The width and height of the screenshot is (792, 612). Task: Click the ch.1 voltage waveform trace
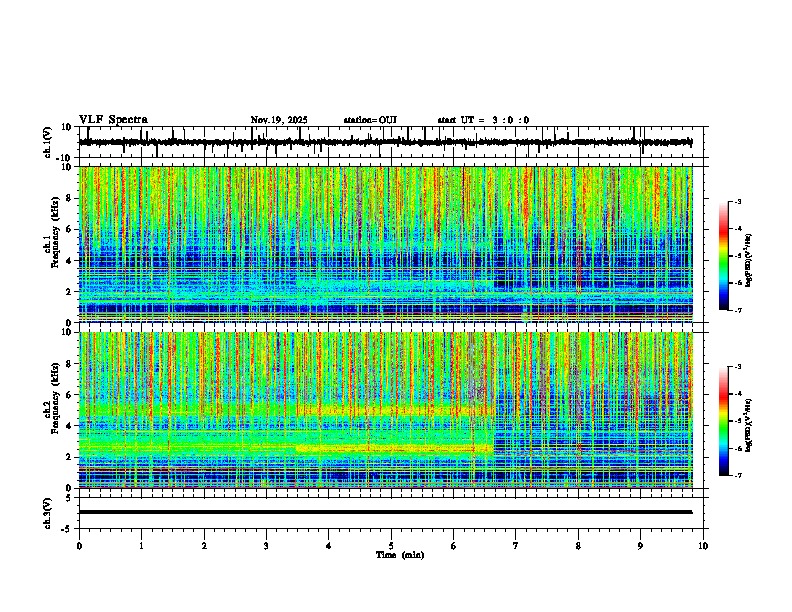(x=385, y=142)
